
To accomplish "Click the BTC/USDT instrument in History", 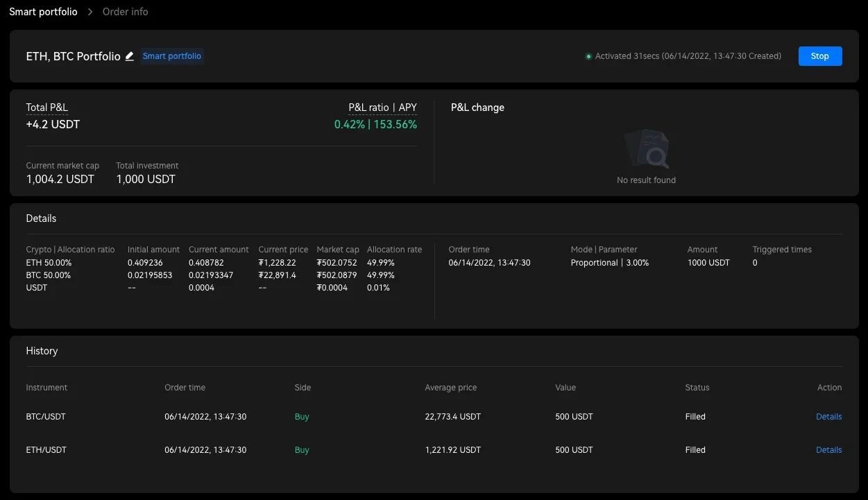I will coord(46,417).
